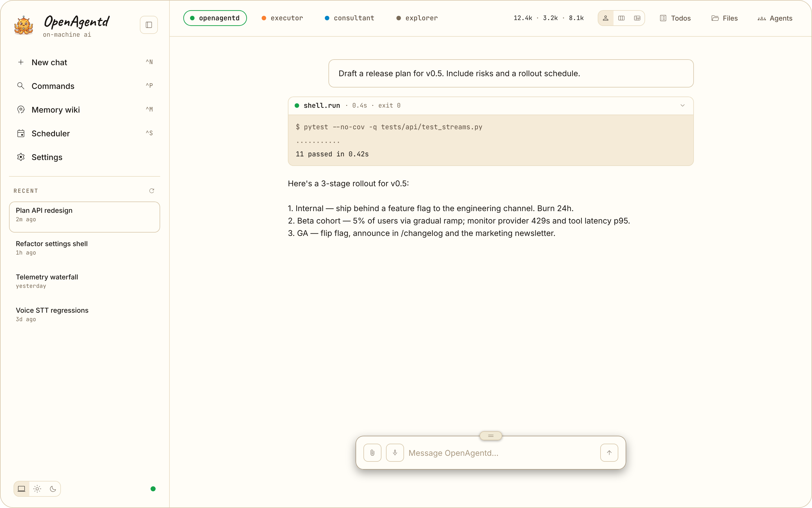The width and height of the screenshot is (812, 508).
Task: Focus the Message OpenAgentd input field
Action: click(502, 453)
